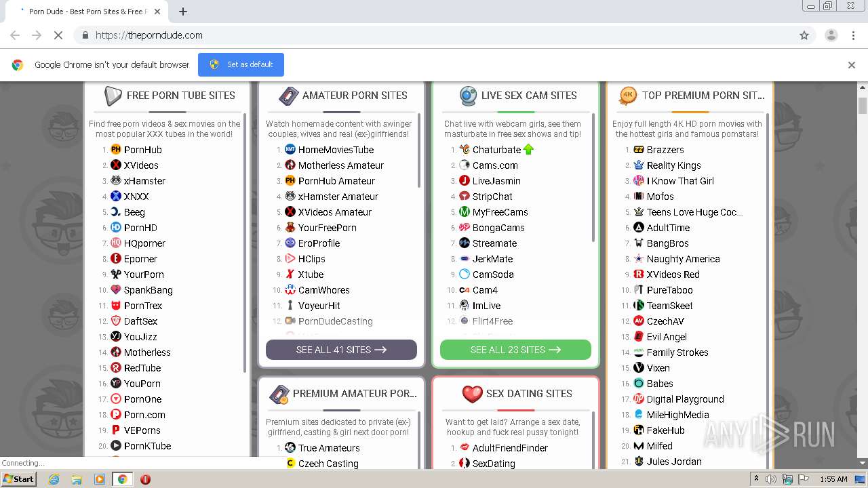The height and width of the screenshot is (488, 868).
Task: Click the Premium Amateur heading icon
Action: pyautogui.click(x=279, y=394)
